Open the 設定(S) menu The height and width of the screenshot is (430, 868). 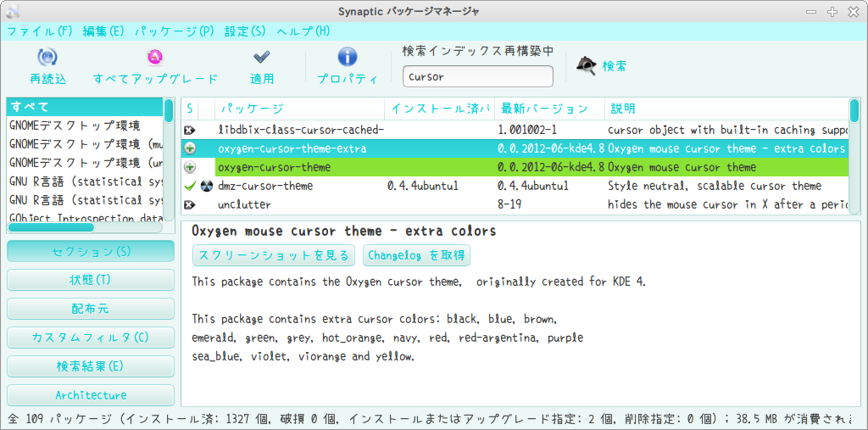[245, 31]
